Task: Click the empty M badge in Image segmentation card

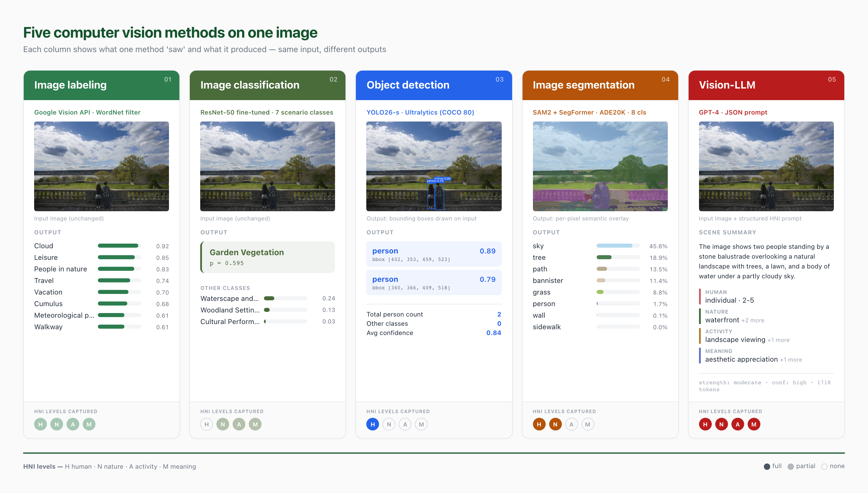Action: coord(588,424)
